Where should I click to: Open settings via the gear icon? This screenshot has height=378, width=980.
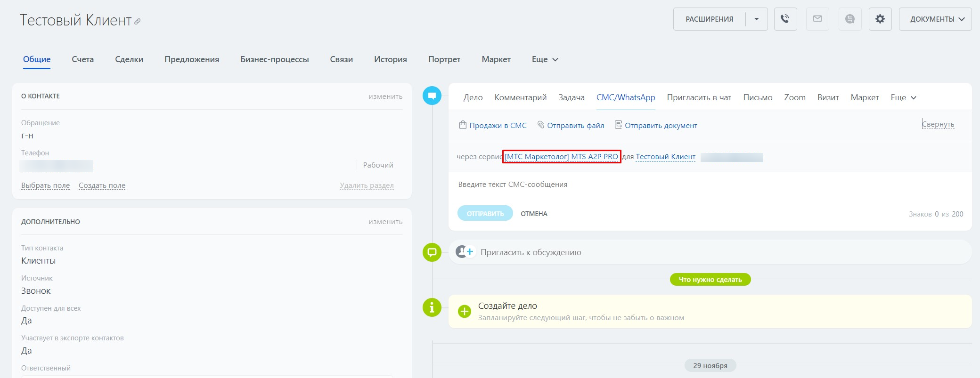click(880, 19)
